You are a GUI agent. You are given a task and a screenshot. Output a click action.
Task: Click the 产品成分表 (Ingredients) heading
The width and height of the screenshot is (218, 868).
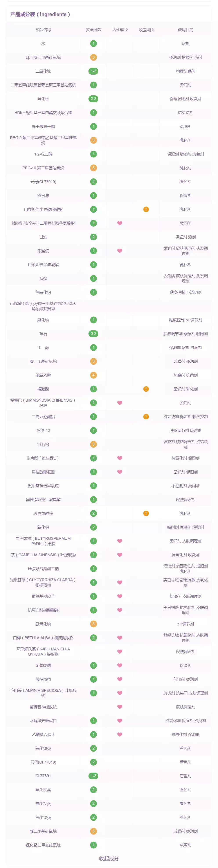pyautogui.click(x=40, y=14)
